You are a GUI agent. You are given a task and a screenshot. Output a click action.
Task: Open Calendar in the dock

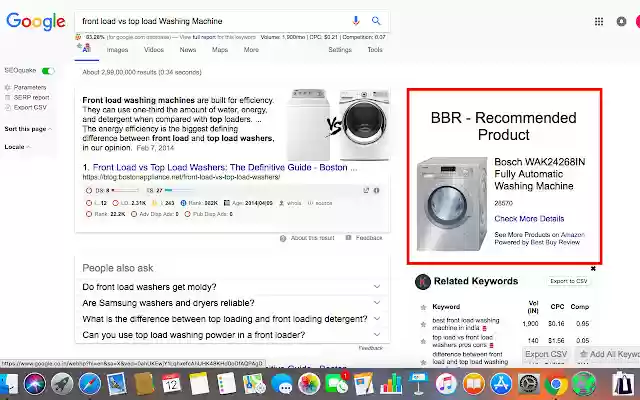point(171,383)
